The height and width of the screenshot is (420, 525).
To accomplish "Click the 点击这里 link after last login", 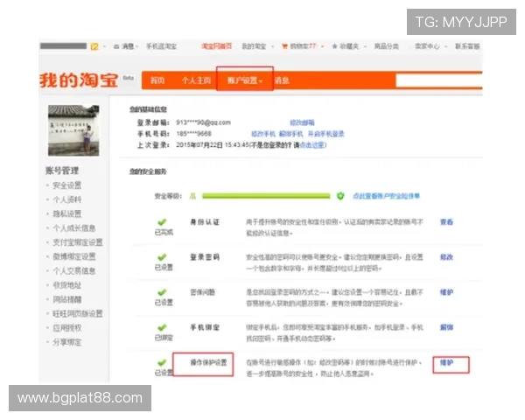I will coord(312,145).
